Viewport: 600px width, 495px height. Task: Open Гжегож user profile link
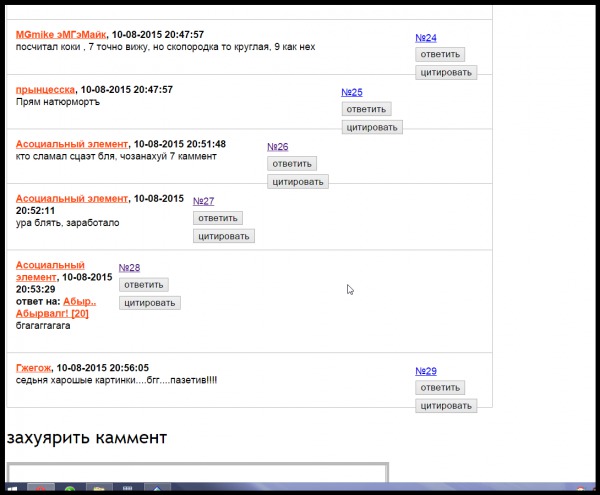[x=33, y=368]
